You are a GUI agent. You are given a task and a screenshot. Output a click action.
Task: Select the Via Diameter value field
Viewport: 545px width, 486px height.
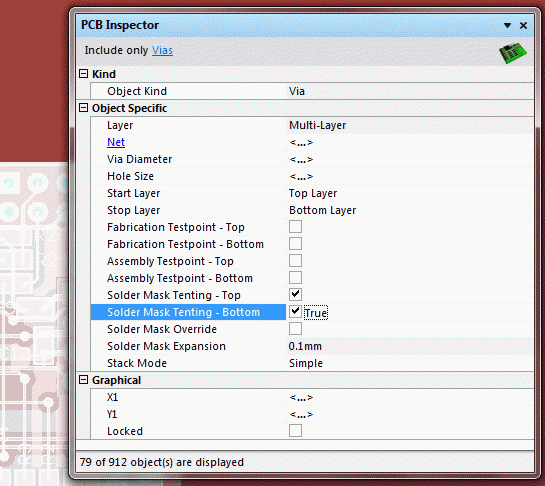(x=410, y=159)
